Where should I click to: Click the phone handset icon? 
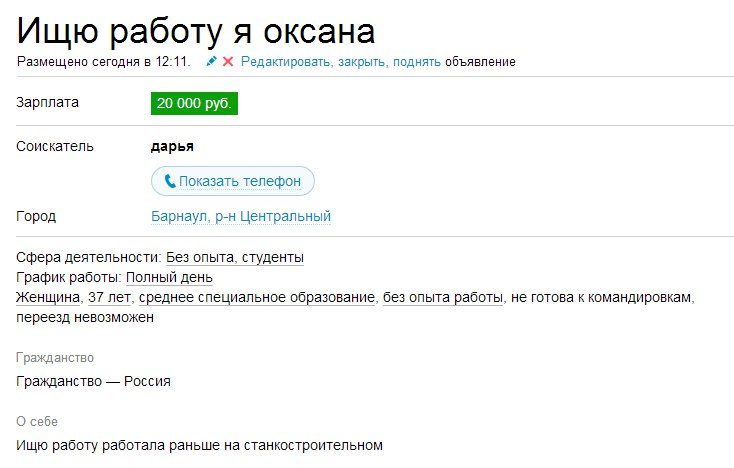click(x=170, y=182)
